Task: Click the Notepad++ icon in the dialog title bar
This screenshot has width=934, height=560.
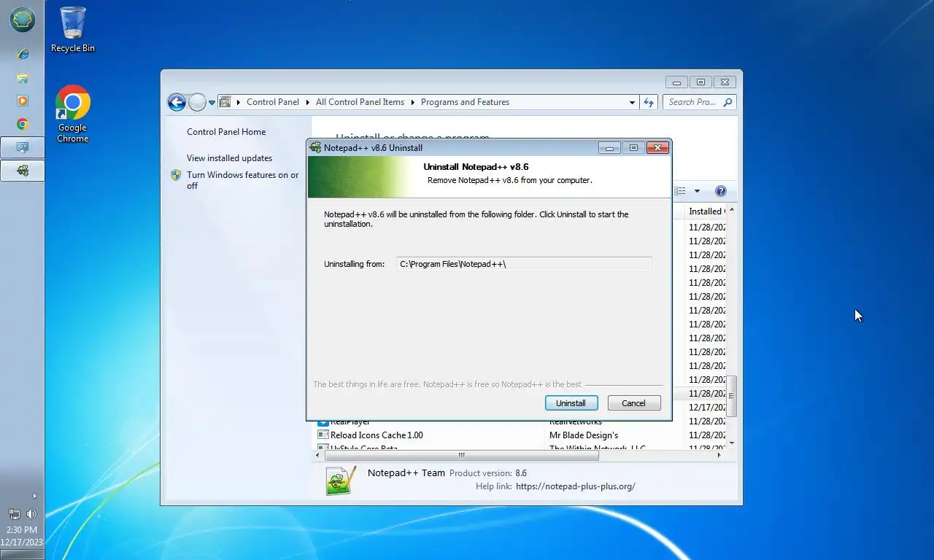Action: click(316, 148)
